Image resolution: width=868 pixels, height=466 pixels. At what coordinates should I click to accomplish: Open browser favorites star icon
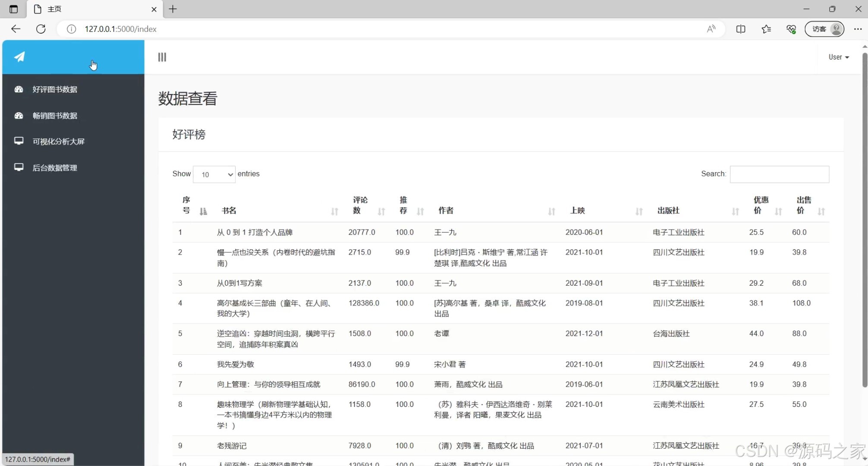click(x=766, y=29)
